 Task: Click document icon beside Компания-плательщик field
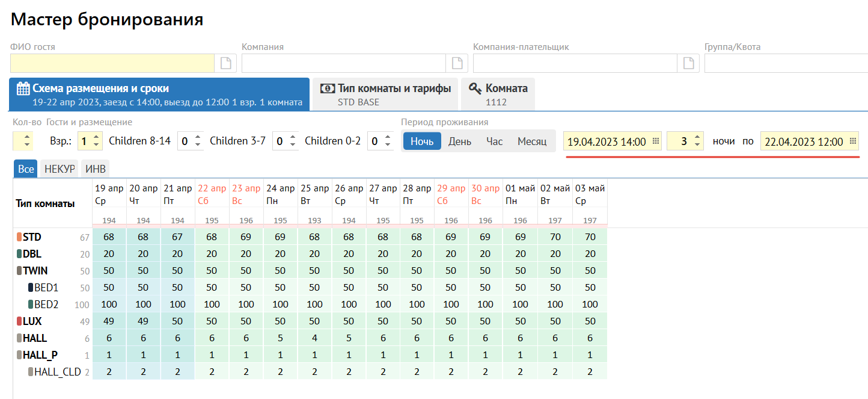[x=688, y=63]
